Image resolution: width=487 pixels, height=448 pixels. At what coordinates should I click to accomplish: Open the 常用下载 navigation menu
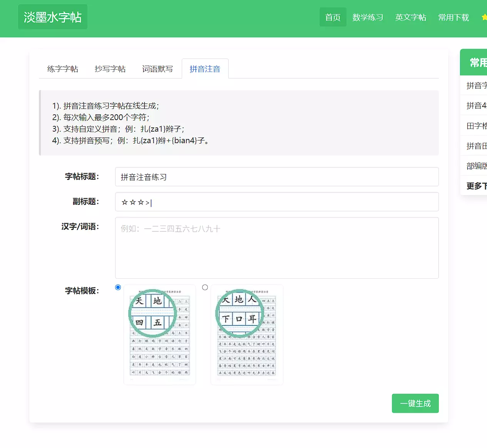coord(454,17)
